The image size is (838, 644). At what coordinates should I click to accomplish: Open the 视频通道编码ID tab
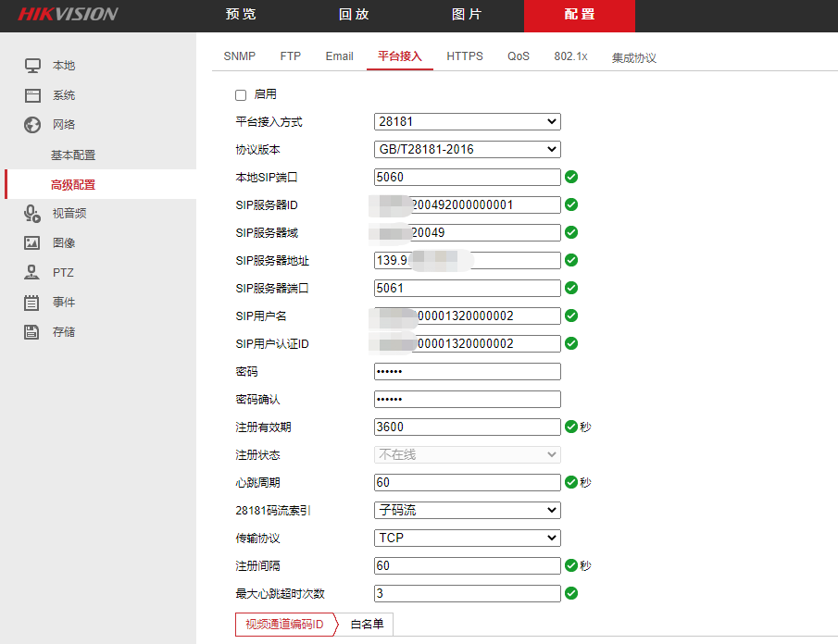[x=284, y=625]
